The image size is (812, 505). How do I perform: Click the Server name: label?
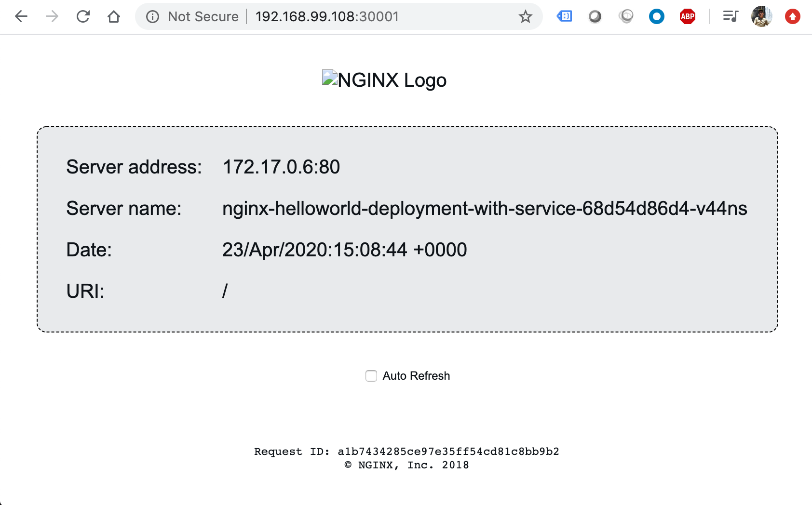point(124,209)
